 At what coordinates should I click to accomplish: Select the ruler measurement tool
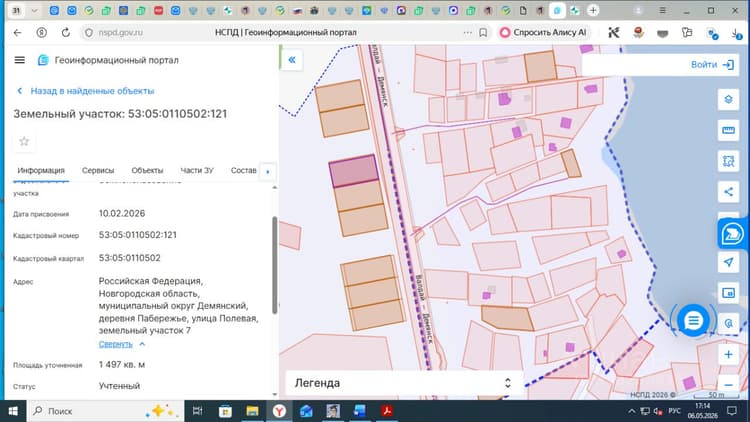tap(728, 130)
